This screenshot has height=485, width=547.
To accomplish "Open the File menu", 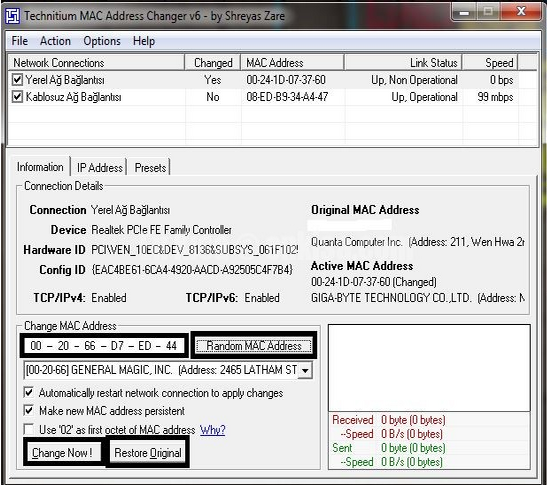I will pyautogui.click(x=20, y=41).
